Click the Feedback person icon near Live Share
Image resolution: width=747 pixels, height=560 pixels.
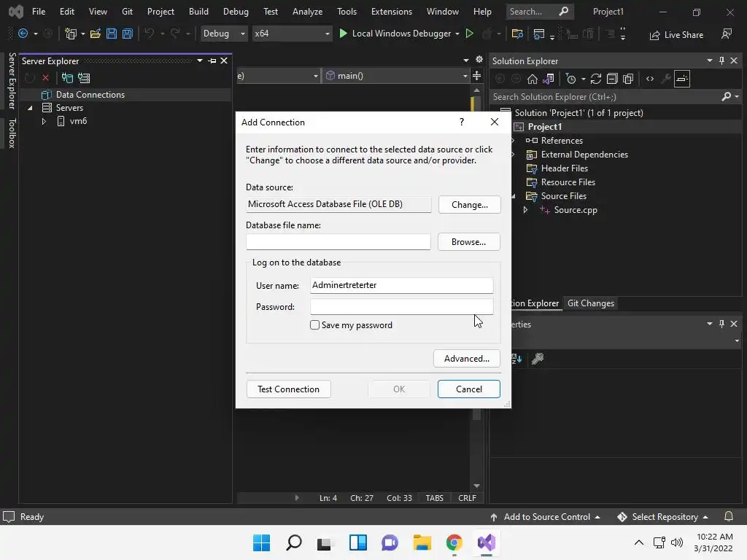(x=727, y=34)
